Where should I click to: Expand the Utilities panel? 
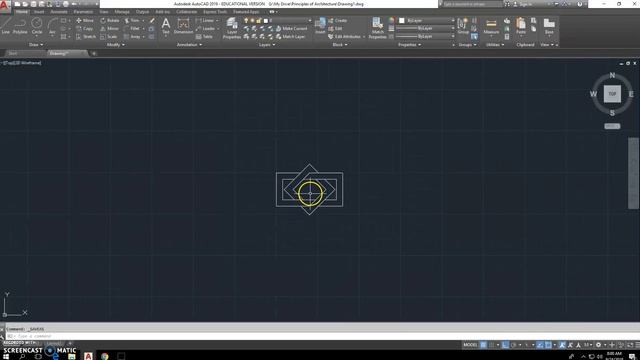495,44
